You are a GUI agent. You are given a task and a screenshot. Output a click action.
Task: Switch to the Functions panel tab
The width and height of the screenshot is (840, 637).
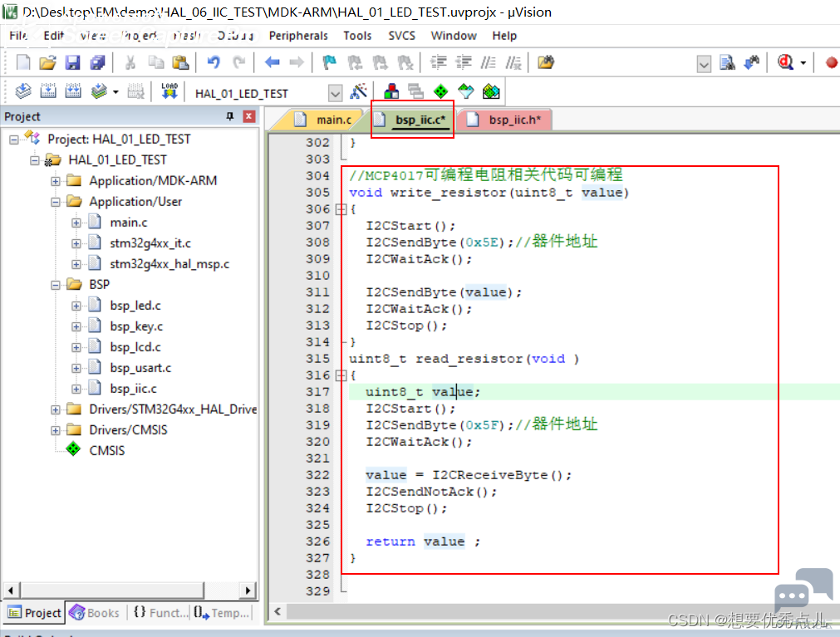pyautogui.click(x=160, y=613)
